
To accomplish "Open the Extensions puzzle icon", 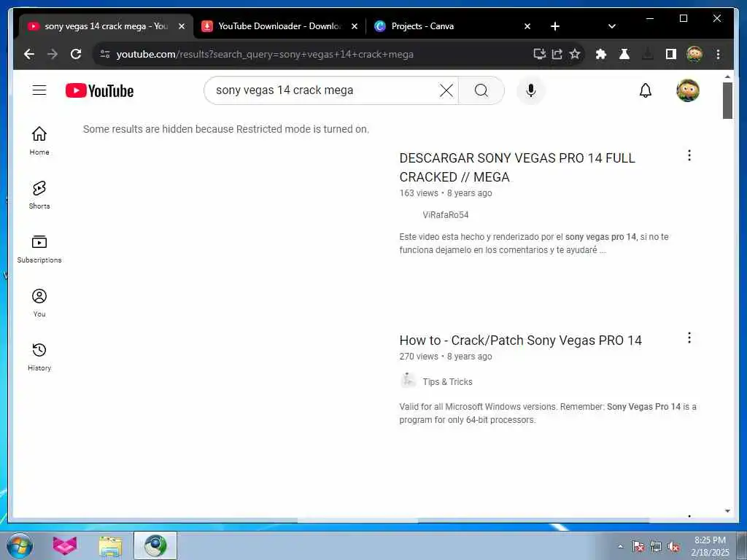I will click(601, 54).
